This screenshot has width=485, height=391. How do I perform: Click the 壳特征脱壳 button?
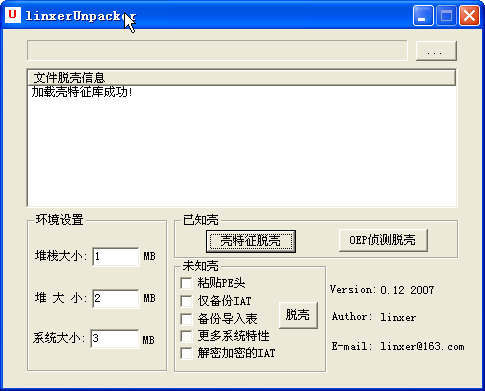click(x=251, y=241)
